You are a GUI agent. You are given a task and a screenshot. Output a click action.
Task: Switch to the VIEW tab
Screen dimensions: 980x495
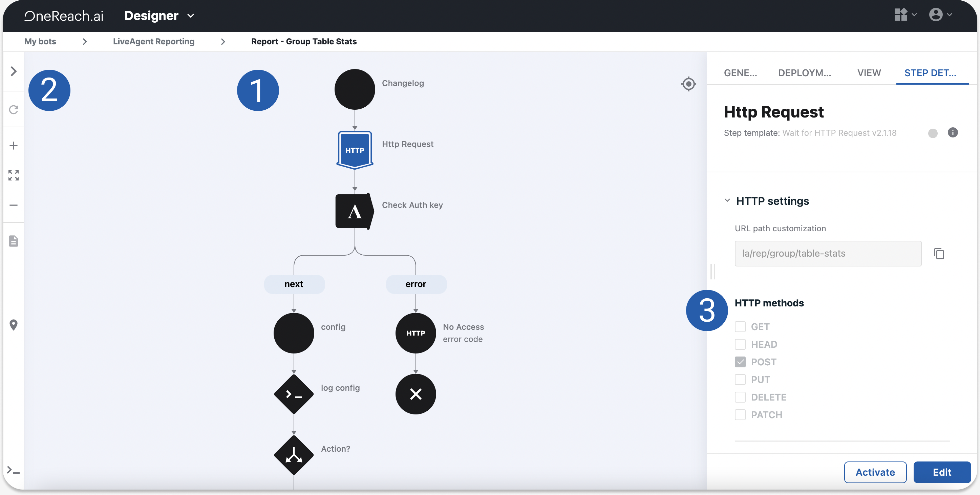(x=869, y=73)
